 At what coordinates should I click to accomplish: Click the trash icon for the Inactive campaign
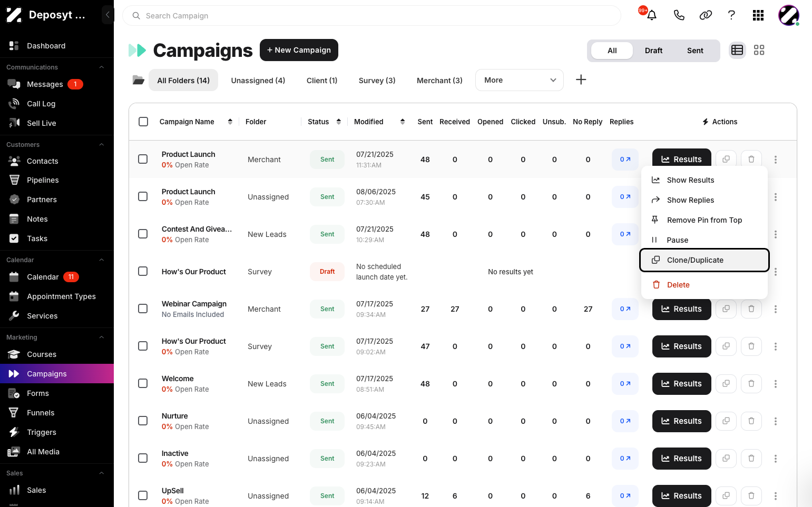tap(751, 459)
